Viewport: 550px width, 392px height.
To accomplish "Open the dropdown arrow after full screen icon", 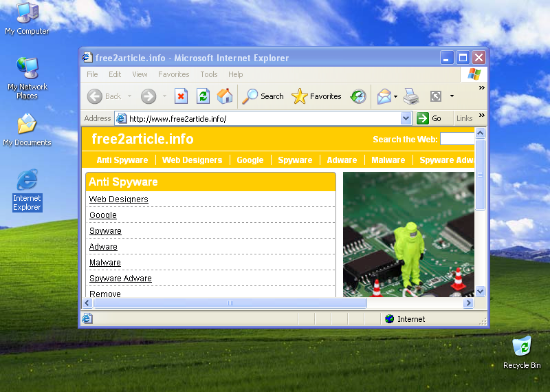I will (x=452, y=96).
